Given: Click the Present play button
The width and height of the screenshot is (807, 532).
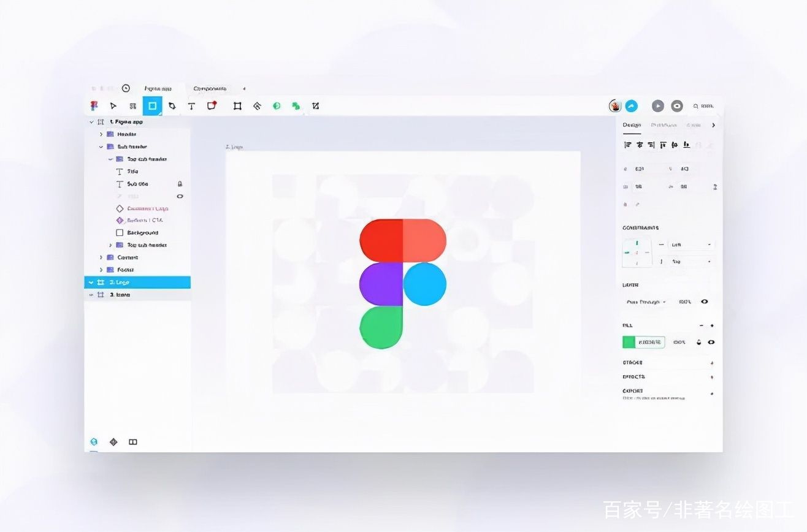Looking at the screenshot, I should point(657,106).
